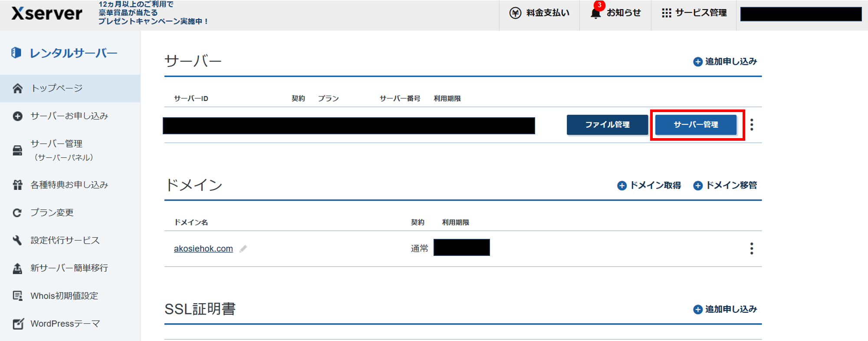Click plus icon of server 追加申し込み
The height and width of the screenshot is (341, 868).
(x=698, y=62)
